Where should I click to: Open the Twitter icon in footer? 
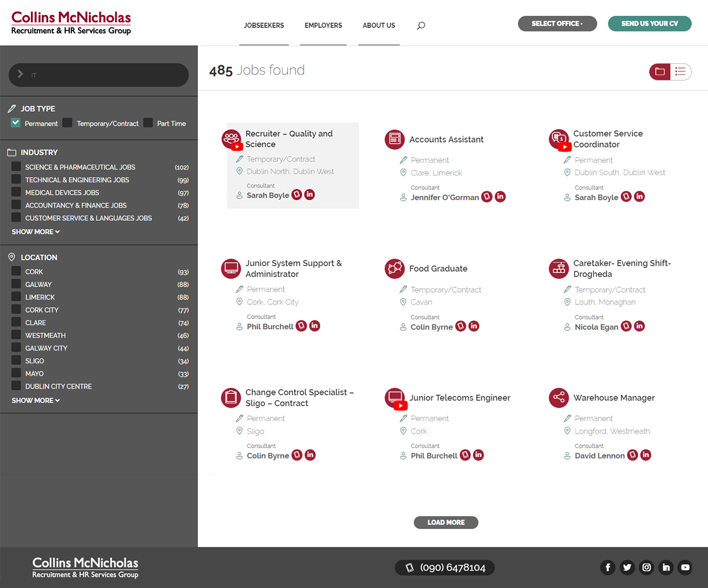click(627, 567)
